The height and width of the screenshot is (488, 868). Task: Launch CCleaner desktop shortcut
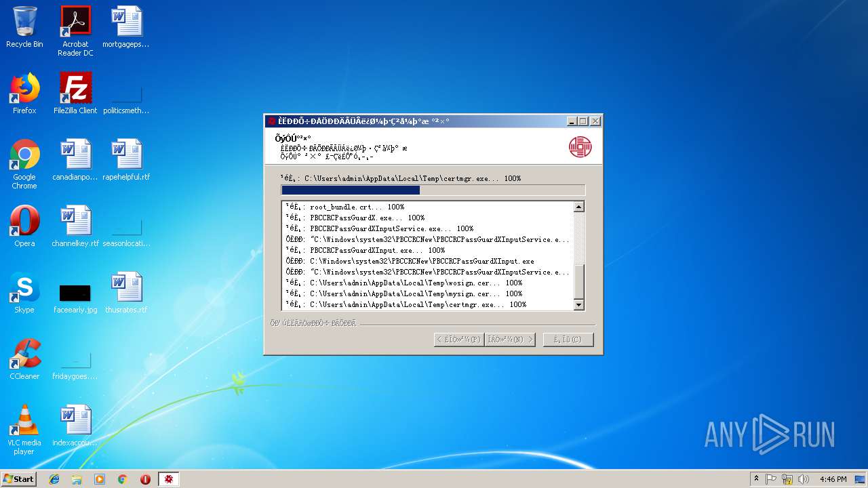click(24, 360)
